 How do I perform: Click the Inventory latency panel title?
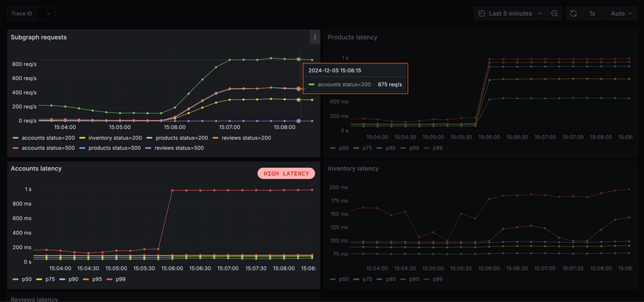[x=354, y=168]
